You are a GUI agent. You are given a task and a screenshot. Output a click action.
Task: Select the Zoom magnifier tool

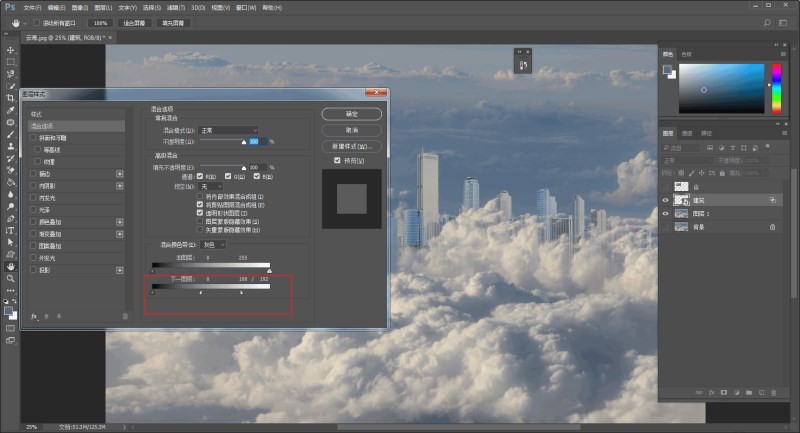11,279
